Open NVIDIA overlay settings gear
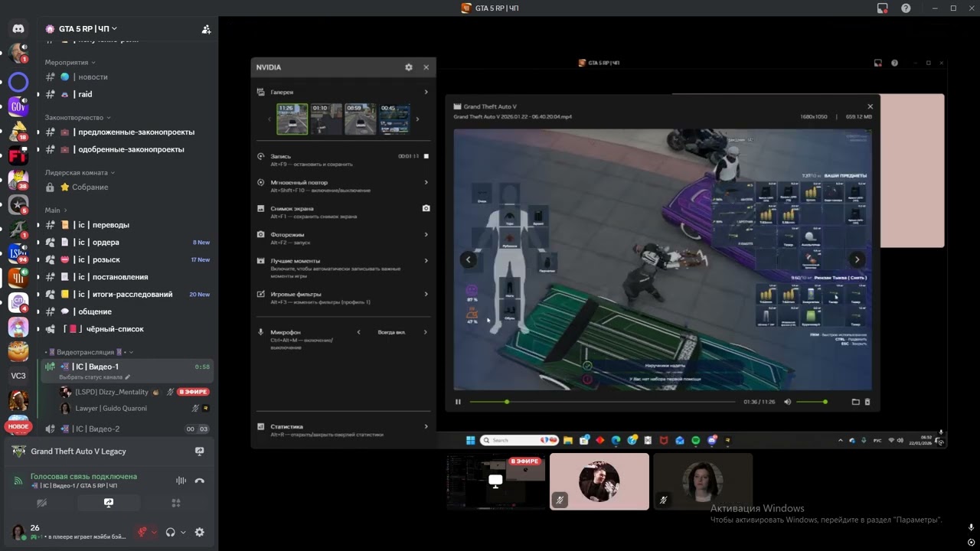The height and width of the screenshot is (551, 980). [409, 67]
